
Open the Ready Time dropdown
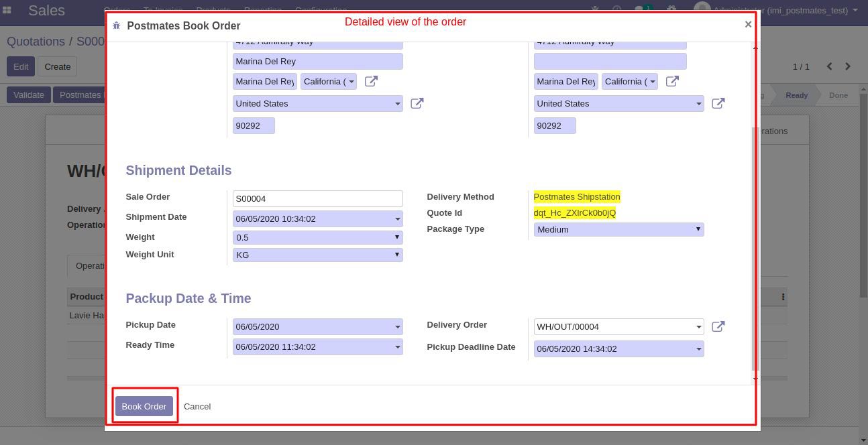(x=398, y=346)
